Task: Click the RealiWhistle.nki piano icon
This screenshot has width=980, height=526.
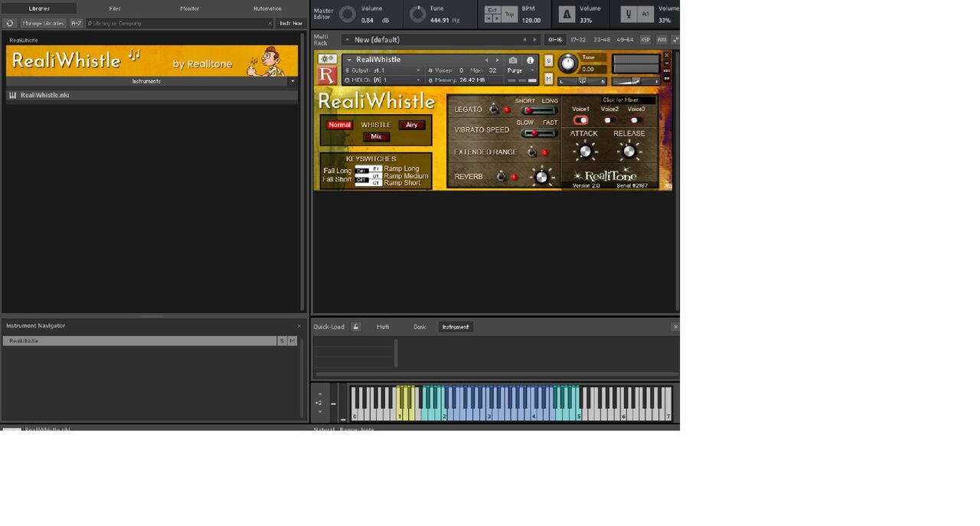Action: [x=13, y=96]
